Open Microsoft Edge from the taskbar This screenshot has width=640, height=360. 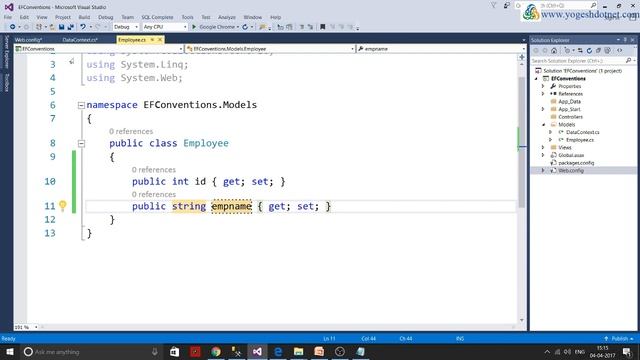[x=278, y=351]
